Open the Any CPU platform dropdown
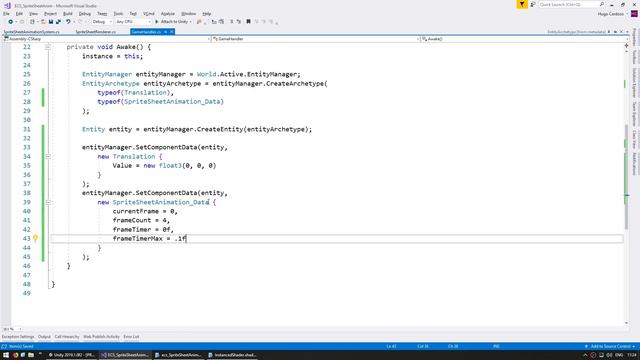This screenshot has height=360, width=640. 133,22
